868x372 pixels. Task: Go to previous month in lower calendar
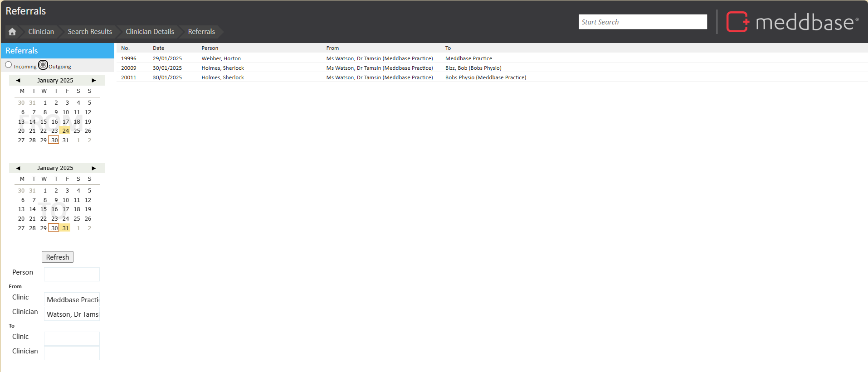coord(18,168)
